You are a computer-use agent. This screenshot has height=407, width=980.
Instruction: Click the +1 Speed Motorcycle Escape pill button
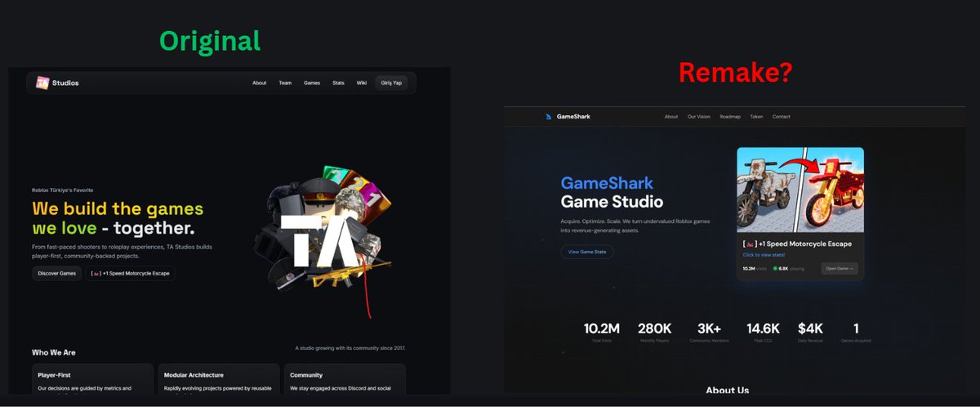click(131, 273)
